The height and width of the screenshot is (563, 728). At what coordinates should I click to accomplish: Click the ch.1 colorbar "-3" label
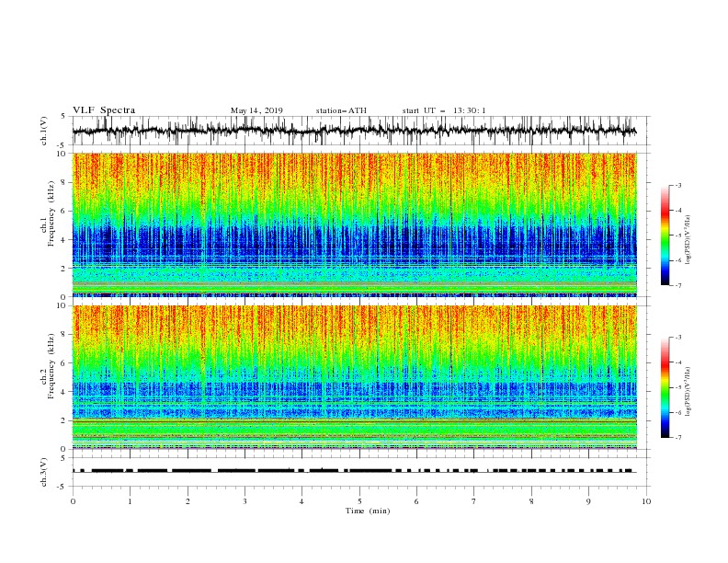click(678, 186)
